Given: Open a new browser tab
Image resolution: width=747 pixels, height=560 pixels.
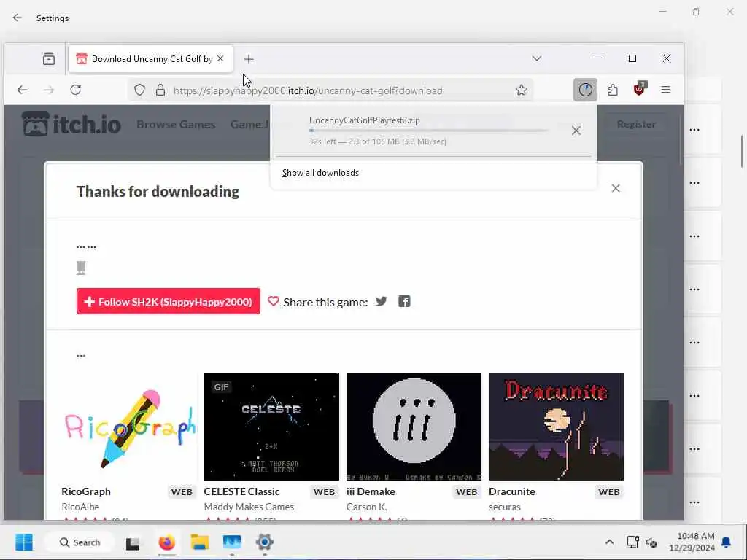Looking at the screenshot, I should click(x=249, y=59).
